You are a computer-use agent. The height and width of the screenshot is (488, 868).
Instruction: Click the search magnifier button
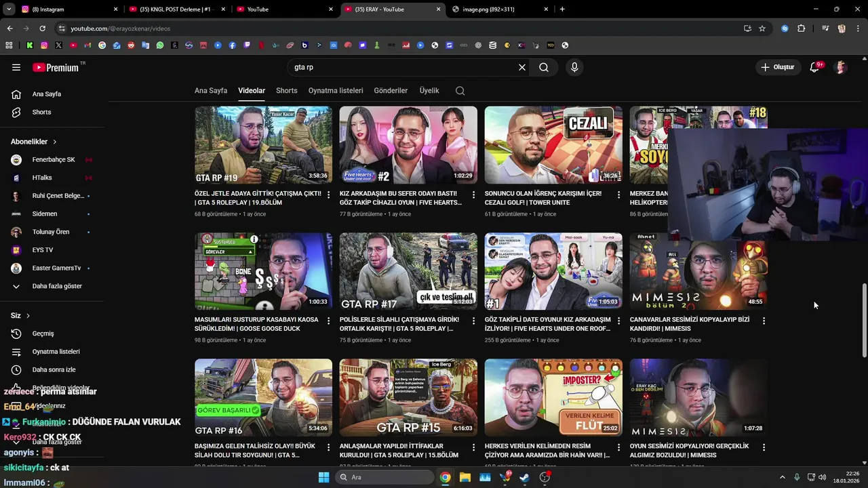[x=544, y=67]
